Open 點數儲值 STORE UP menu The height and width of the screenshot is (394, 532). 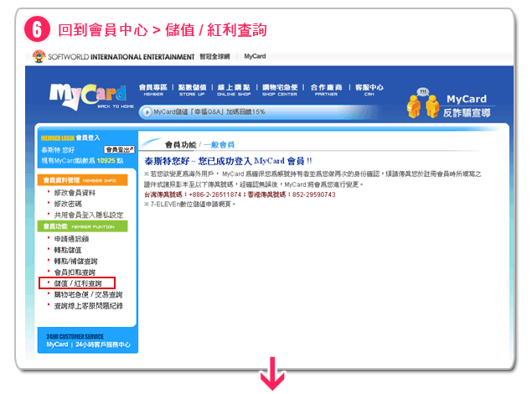[192, 90]
